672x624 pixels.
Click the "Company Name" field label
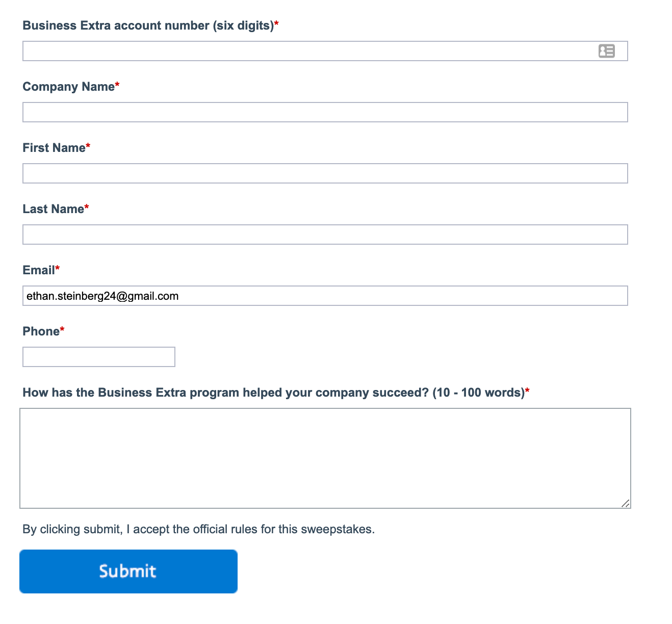coord(68,87)
